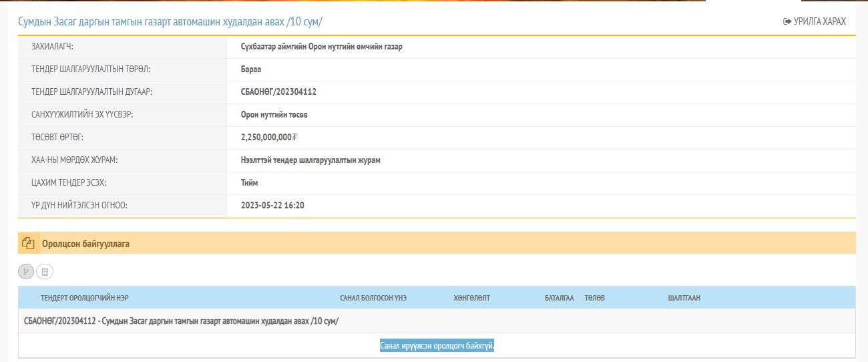Click the ХӨНГӨЛӨЛТ column header
Viewport: 868px width, 362px height.
(471, 298)
